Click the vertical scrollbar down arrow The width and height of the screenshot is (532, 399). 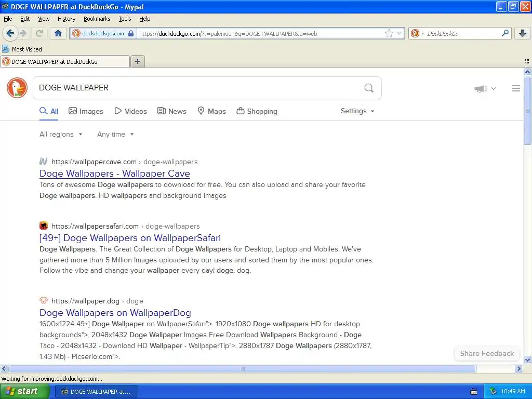click(x=527, y=360)
